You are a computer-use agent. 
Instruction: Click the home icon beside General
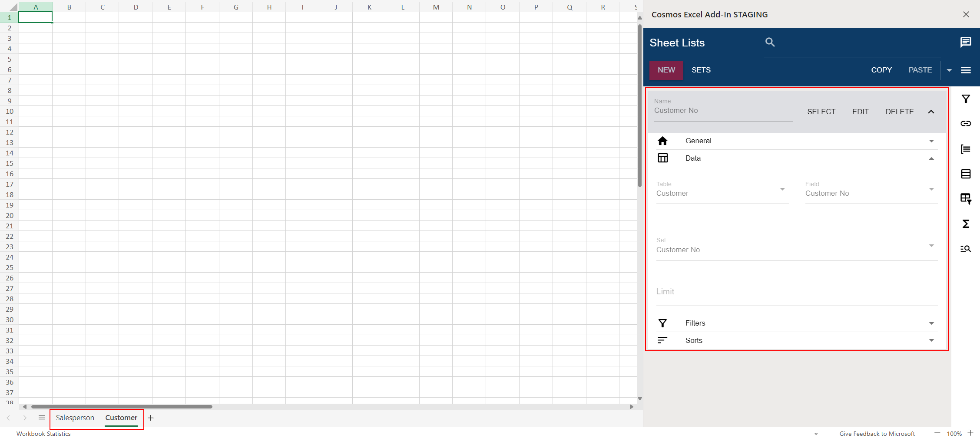(663, 141)
